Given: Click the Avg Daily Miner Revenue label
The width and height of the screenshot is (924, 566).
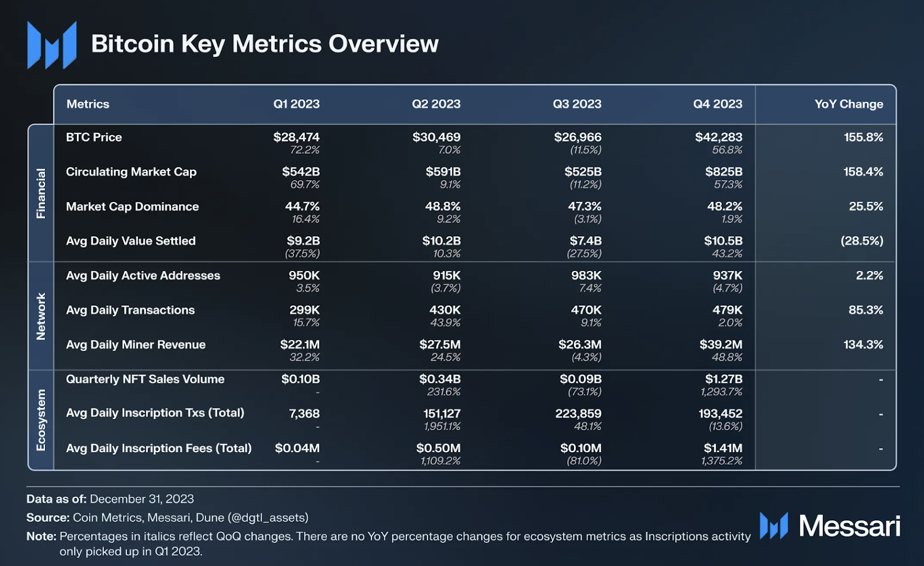Looking at the screenshot, I should point(136,345).
